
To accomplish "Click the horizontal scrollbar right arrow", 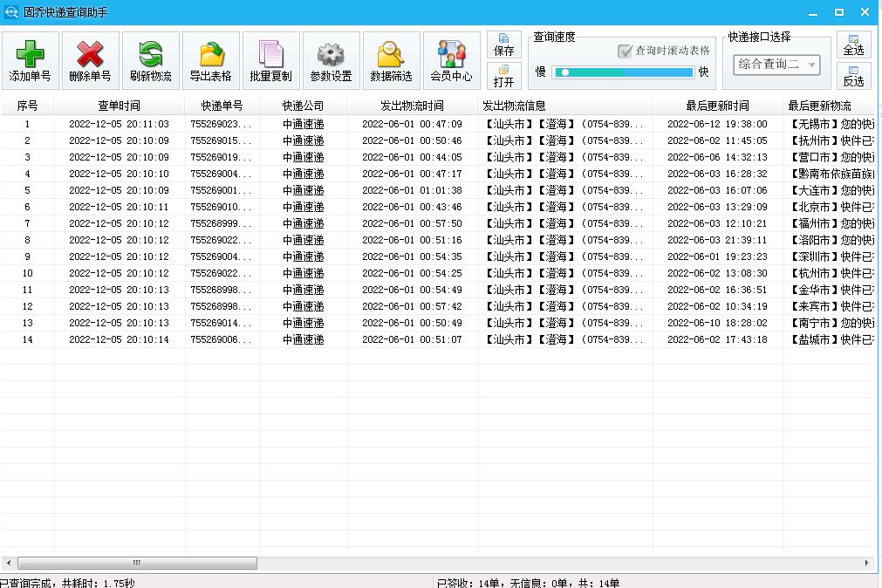I will click(x=867, y=564).
